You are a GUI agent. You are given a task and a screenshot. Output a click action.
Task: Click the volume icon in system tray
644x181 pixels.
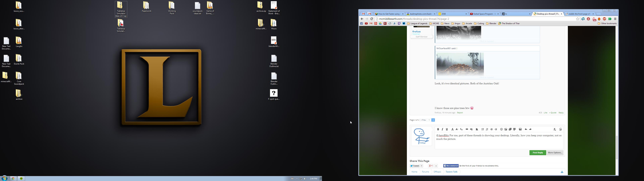pos(305,178)
